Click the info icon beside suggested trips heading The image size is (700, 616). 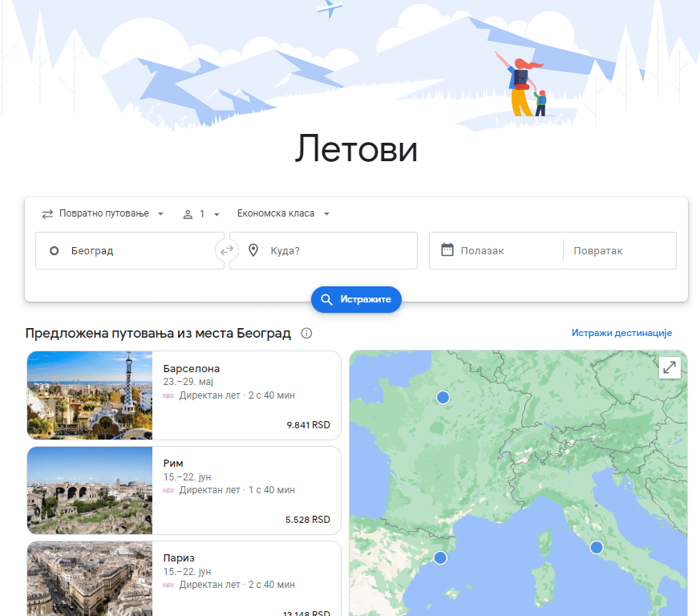306,333
